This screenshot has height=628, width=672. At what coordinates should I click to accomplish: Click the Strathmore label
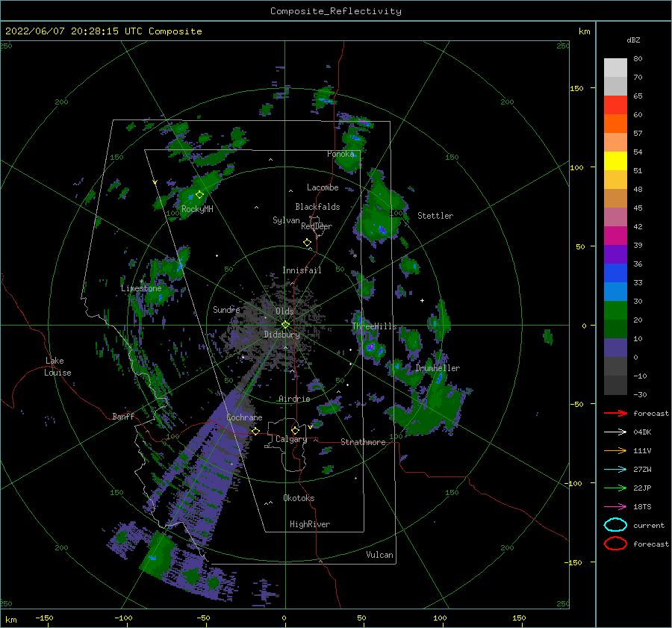pyautogui.click(x=363, y=442)
